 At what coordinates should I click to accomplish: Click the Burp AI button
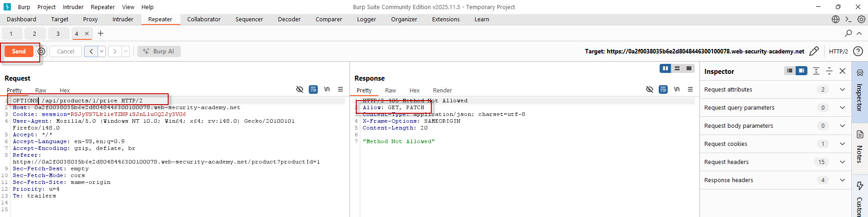click(159, 52)
